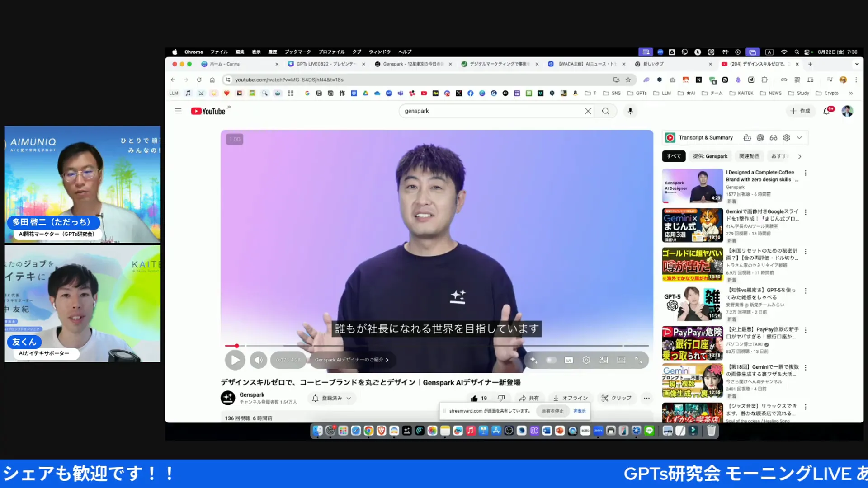Screen dimensions: 868x488
Task: Toggle the autoplay switch in player
Action: (x=551, y=360)
